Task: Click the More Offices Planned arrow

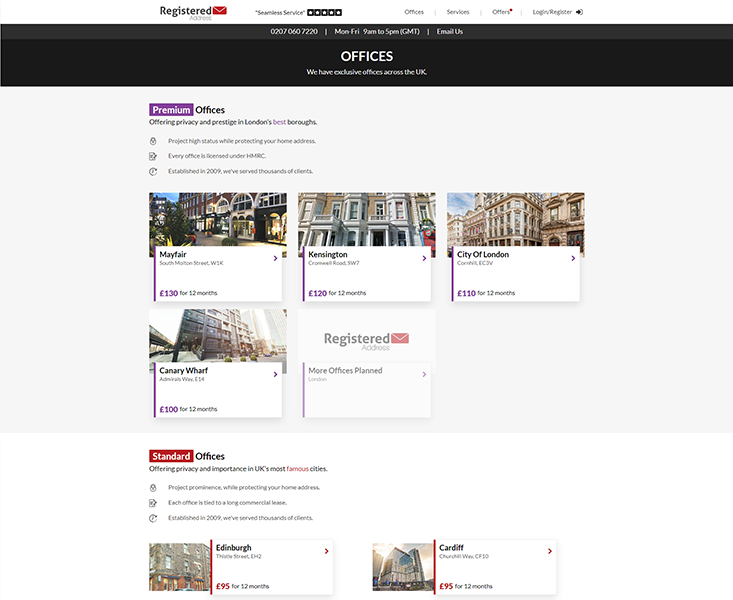Action: 424,374
